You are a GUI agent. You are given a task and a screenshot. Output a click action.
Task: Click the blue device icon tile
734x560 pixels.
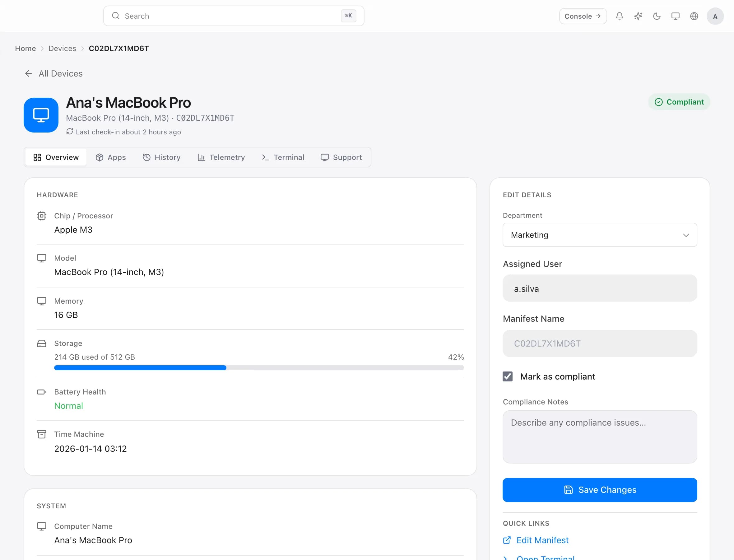click(41, 115)
